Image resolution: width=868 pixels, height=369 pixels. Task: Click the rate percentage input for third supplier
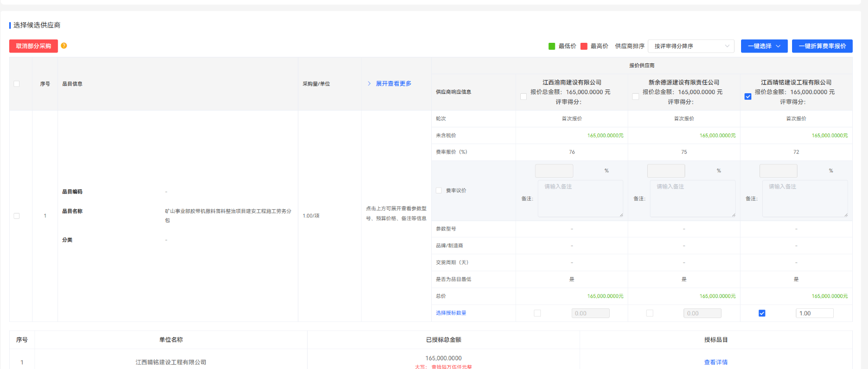tap(778, 171)
